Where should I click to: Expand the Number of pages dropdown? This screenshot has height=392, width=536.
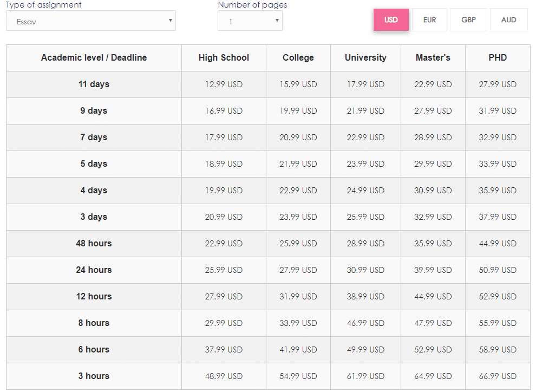pos(250,21)
